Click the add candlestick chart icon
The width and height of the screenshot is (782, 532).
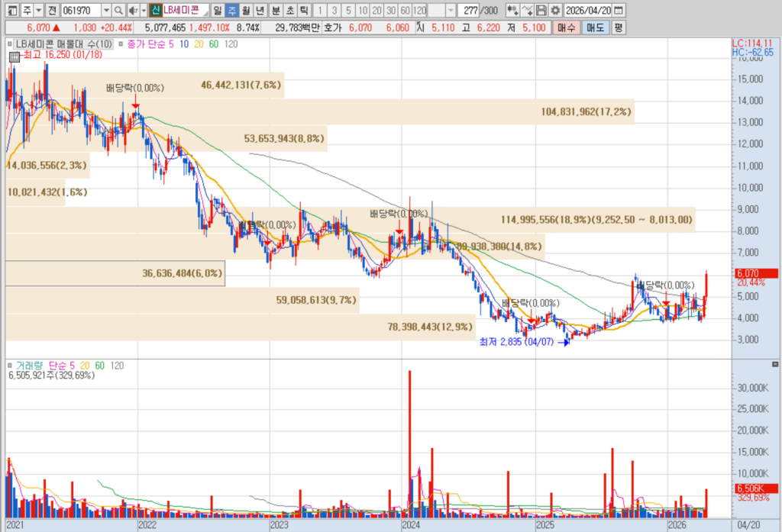[512, 10]
